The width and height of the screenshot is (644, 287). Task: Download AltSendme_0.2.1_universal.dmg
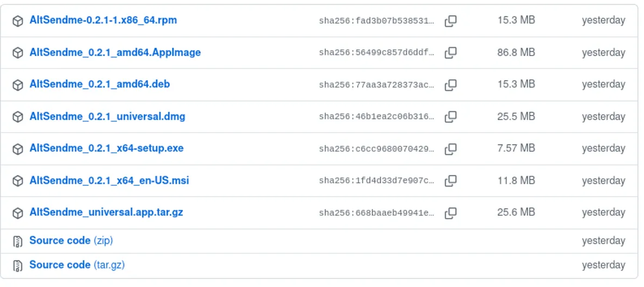(x=107, y=116)
